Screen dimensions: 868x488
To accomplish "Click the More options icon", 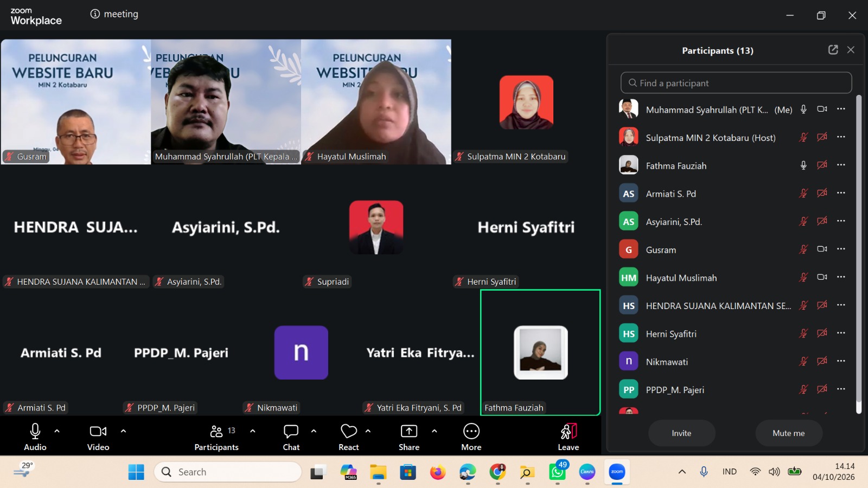I will pyautogui.click(x=471, y=432).
